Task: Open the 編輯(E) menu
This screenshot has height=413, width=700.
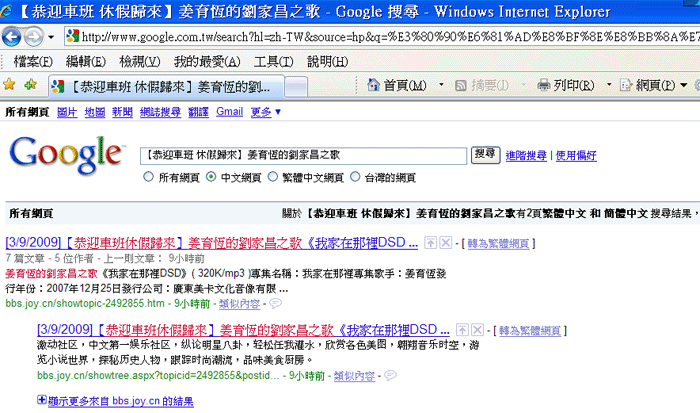Action: [x=86, y=62]
